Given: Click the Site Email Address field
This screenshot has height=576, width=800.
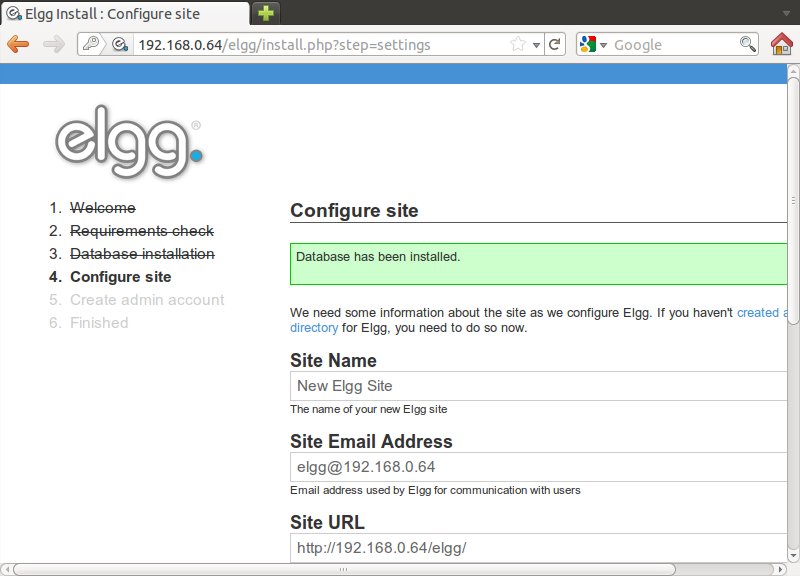Looking at the screenshot, I should point(538,467).
